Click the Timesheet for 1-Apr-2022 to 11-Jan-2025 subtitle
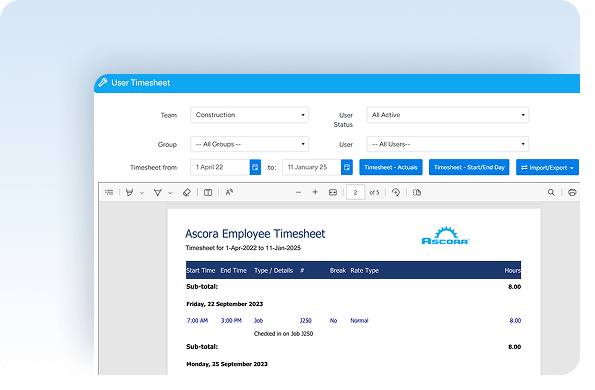This screenshot has width=595, height=390. pyautogui.click(x=243, y=248)
